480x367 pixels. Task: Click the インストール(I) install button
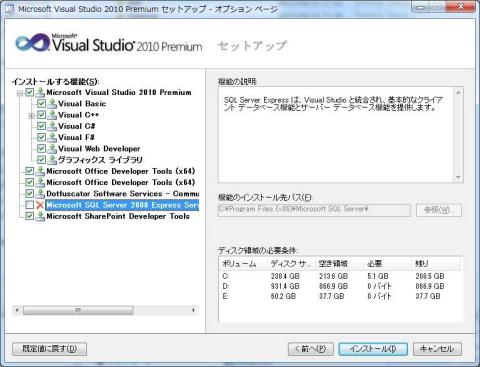tap(373, 349)
